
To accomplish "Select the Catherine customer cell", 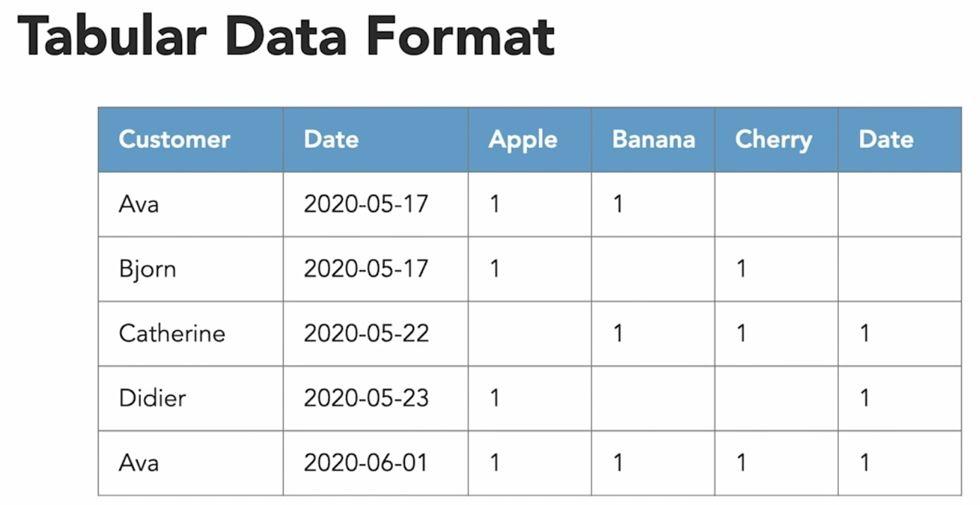I will coord(172,334).
